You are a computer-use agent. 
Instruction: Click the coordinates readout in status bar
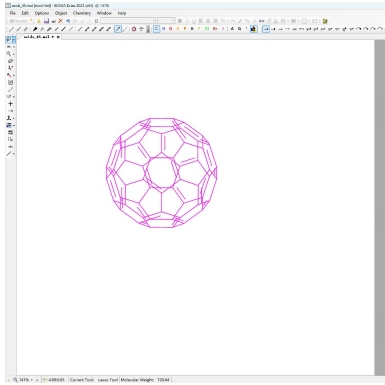(57, 380)
